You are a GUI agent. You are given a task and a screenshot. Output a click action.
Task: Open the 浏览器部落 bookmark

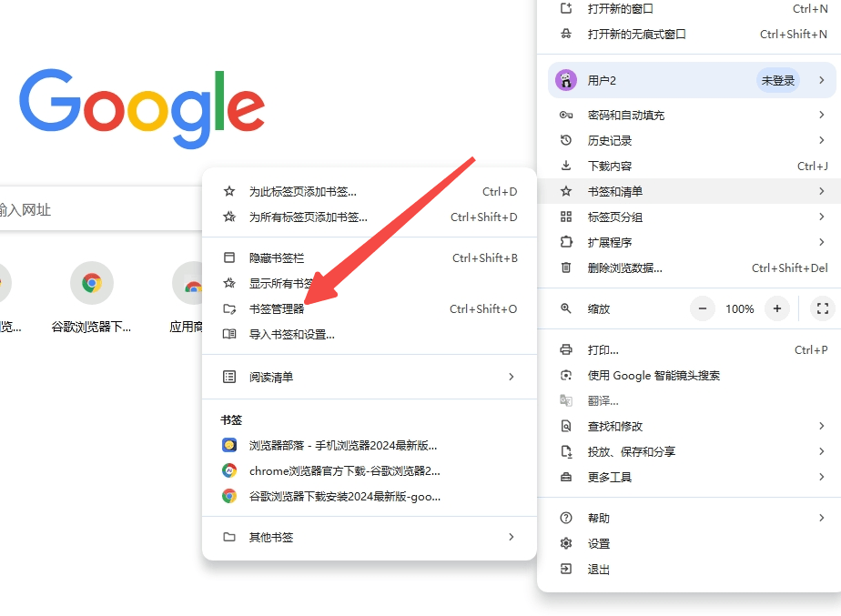coord(370,445)
